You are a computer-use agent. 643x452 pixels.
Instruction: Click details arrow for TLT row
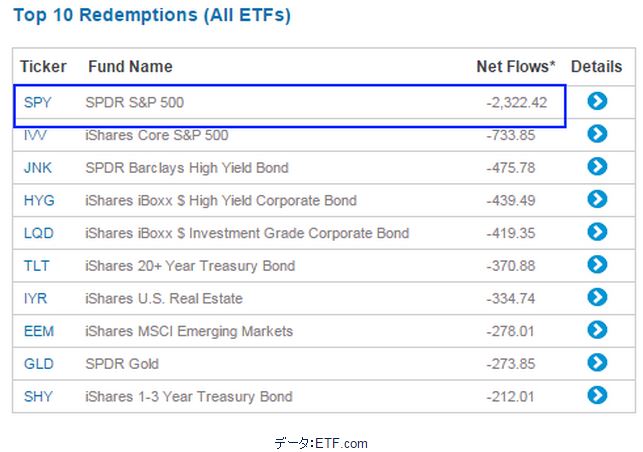click(597, 265)
